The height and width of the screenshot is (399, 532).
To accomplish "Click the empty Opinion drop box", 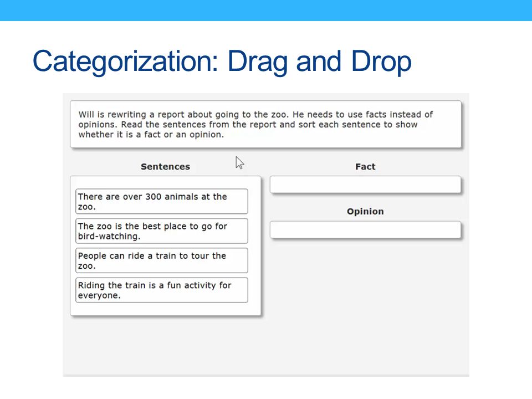I will [x=365, y=229].
